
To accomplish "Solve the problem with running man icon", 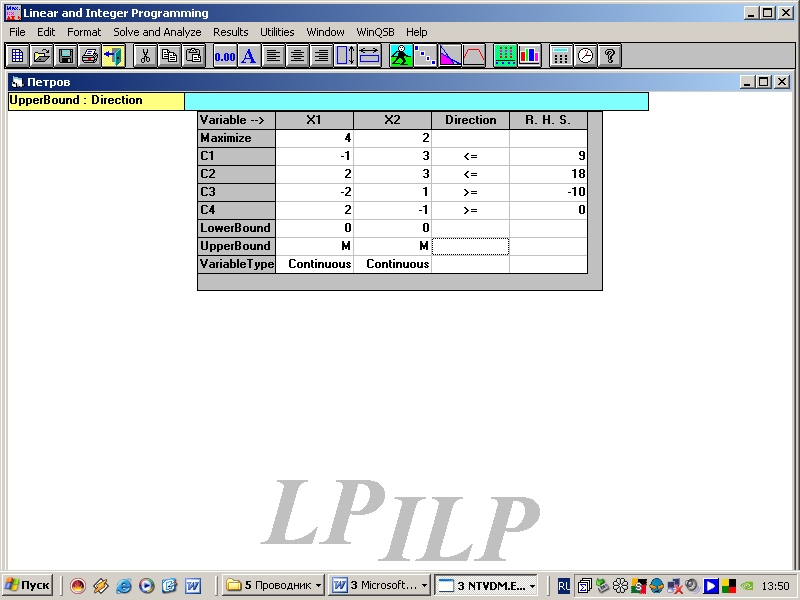I will (401, 56).
